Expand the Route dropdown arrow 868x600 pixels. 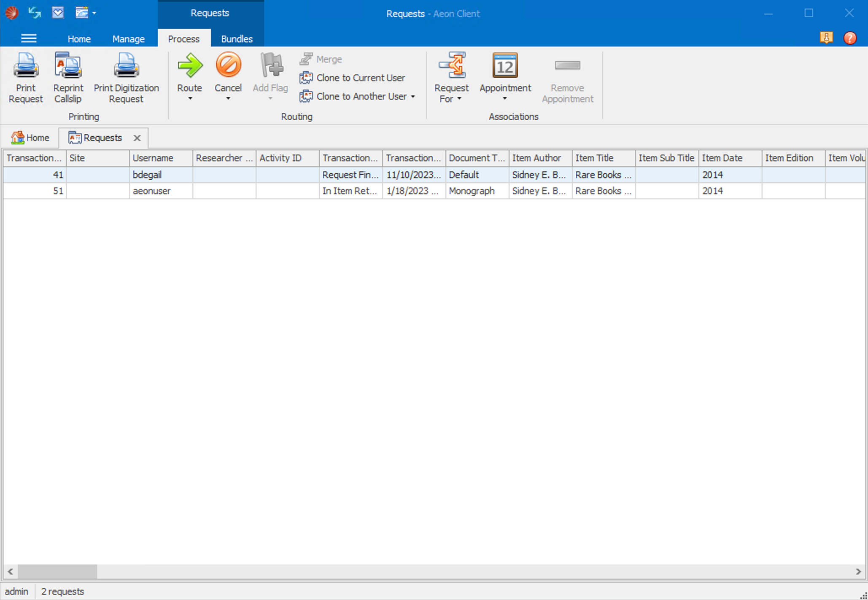tap(190, 99)
